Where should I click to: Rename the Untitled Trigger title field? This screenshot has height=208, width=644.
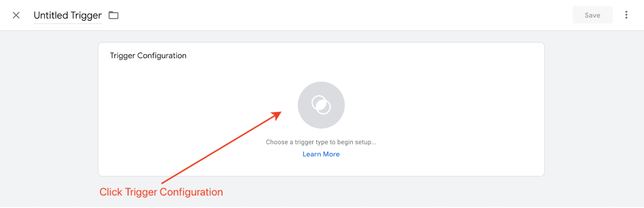(68, 15)
